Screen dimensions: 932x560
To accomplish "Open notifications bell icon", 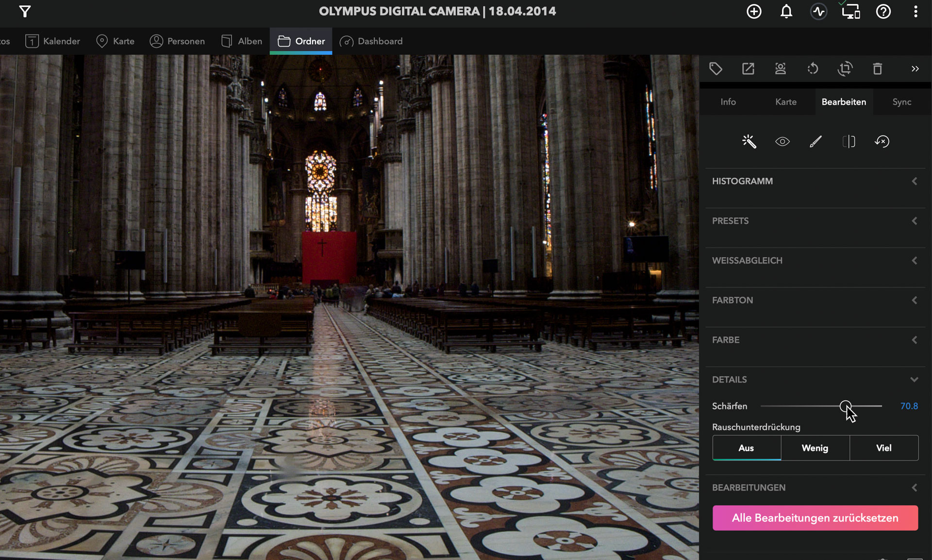I will coord(786,11).
